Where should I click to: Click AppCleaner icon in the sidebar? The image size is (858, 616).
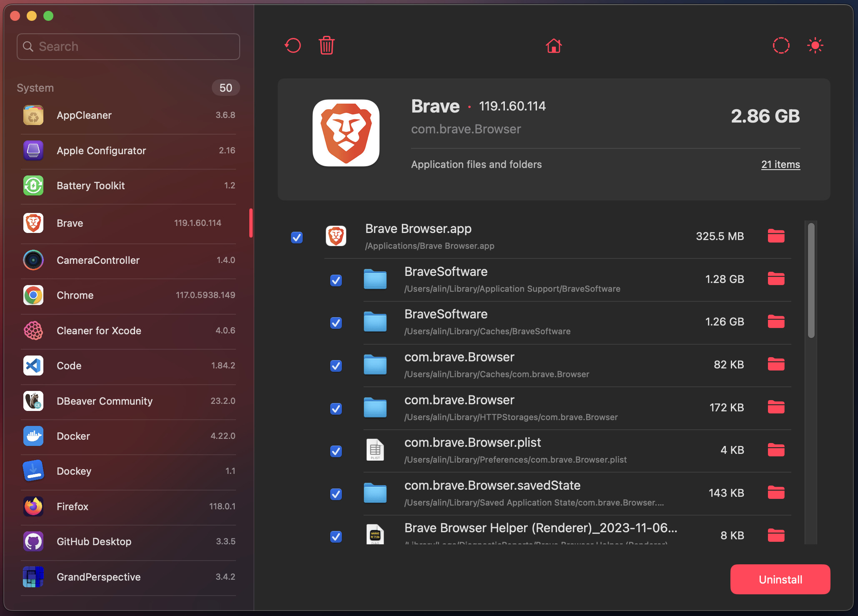(33, 115)
